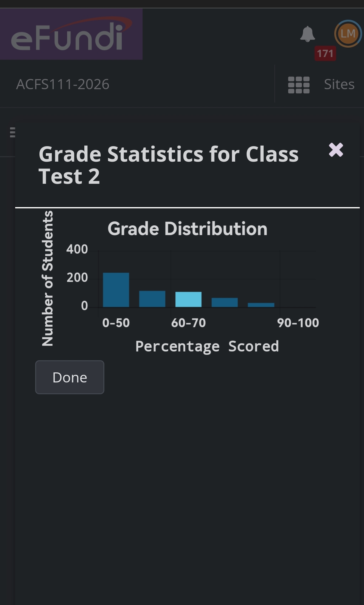Open the Sites text link
Image resolution: width=364 pixels, height=605 pixels.
tap(339, 84)
